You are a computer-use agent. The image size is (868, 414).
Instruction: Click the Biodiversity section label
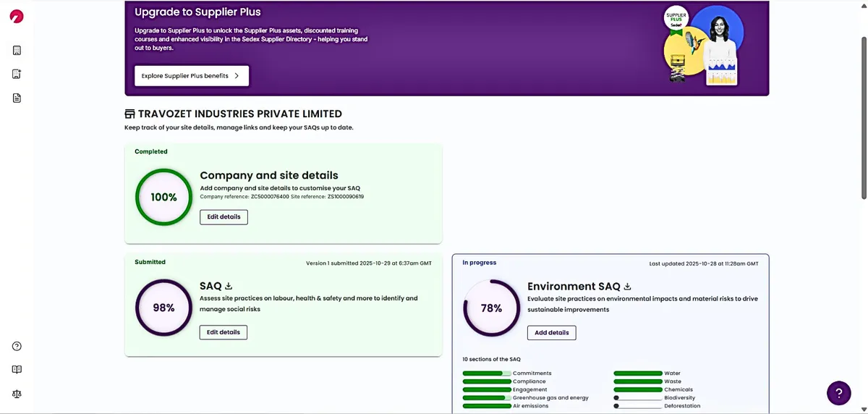coord(679,397)
